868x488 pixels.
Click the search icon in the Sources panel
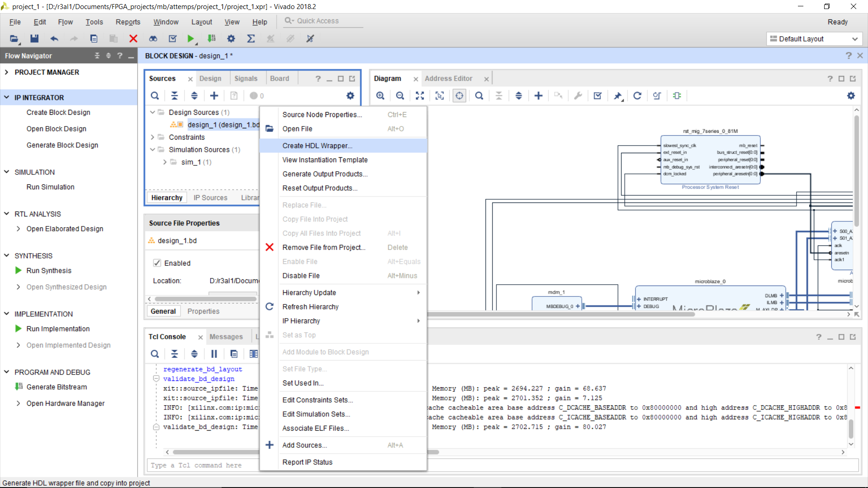click(x=155, y=95)
